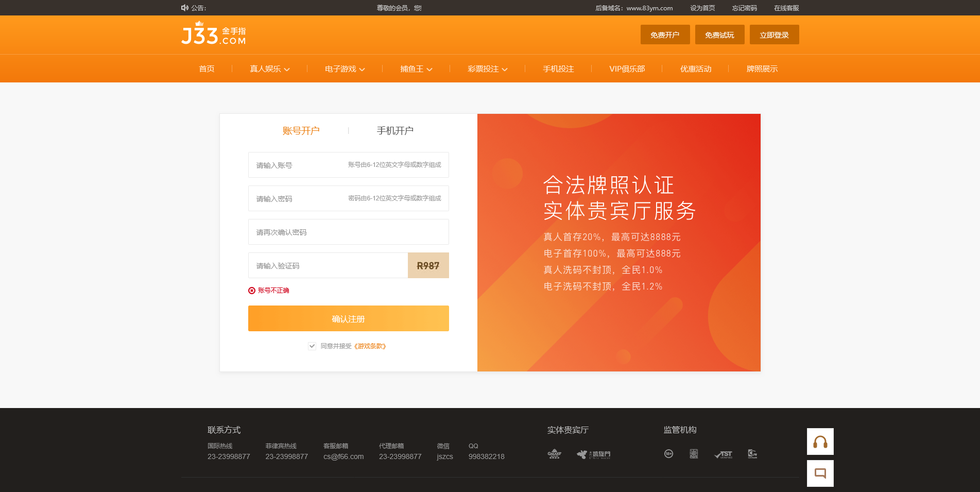Open the chat message bubble icon
This screenshot has width=980, height=492.
click(820, 473)
